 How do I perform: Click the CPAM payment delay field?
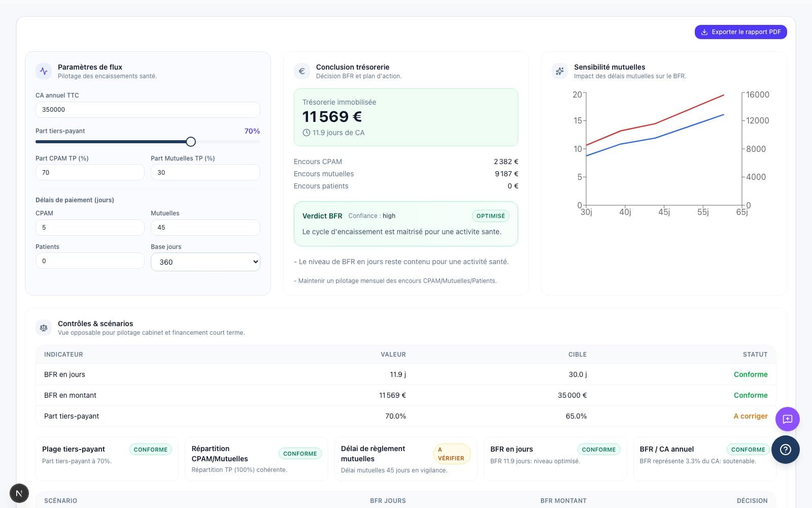pyautogui.click(x=90, y=228)
